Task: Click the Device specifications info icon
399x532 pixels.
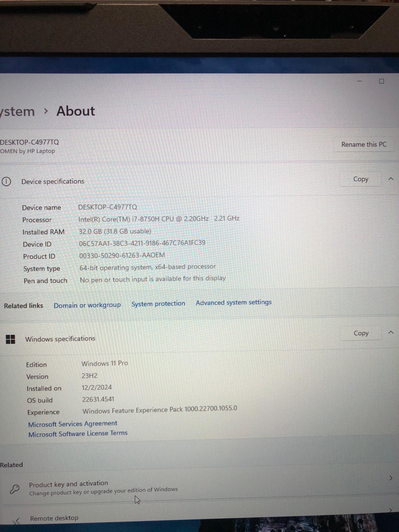Action: point(6,182)
